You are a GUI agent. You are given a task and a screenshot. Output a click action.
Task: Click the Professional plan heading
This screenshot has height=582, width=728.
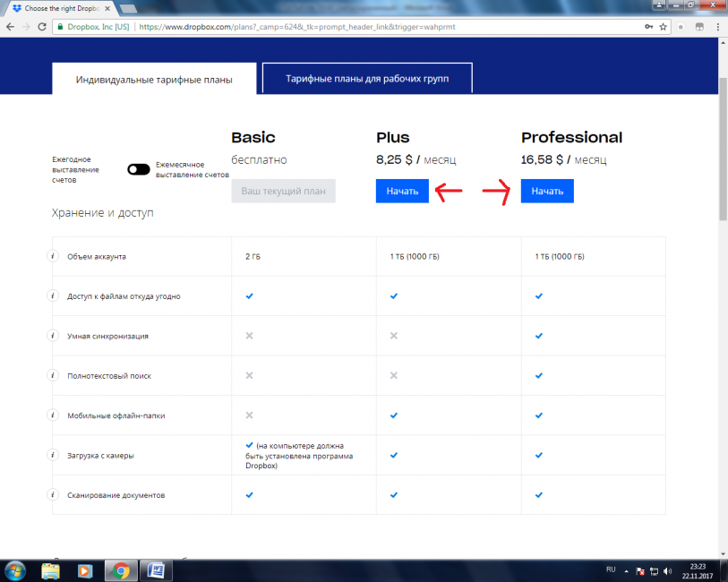pyautogui.click(x=571, y=137)
